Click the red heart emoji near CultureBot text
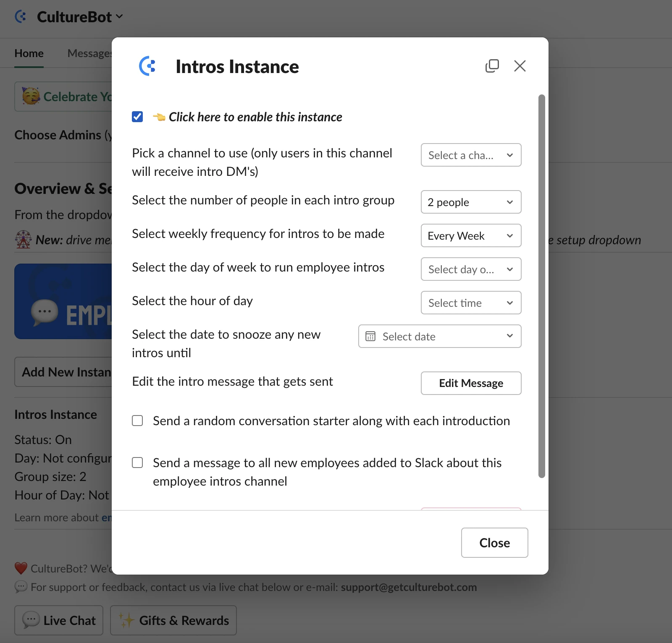The image size is (672, 643). (x=21, y=568)
